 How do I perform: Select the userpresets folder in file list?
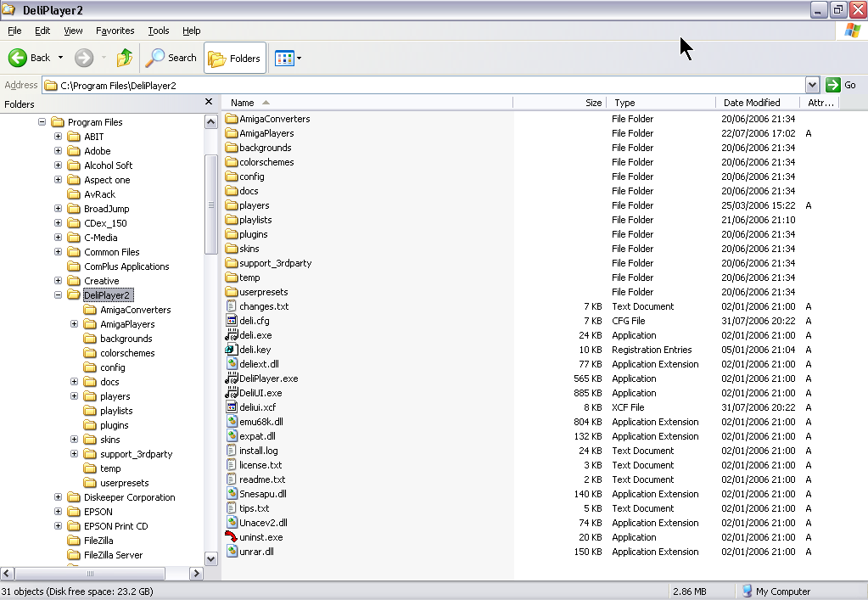click(264, 292)
